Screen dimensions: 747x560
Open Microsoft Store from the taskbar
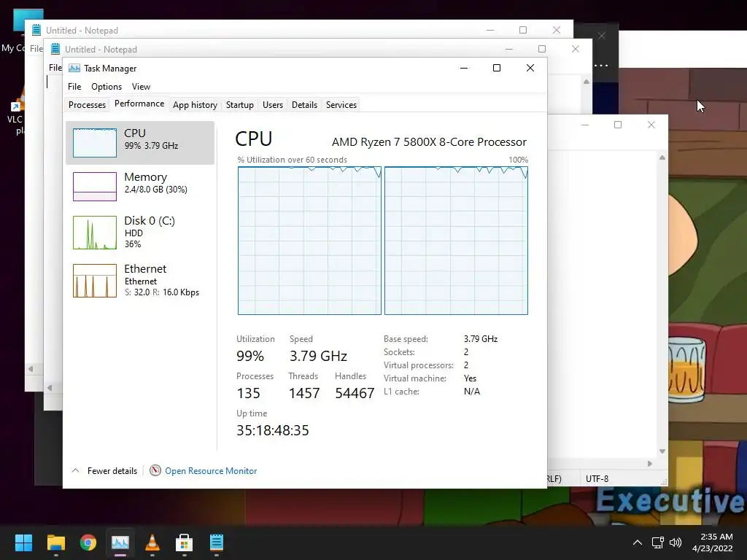pos(185,542)
